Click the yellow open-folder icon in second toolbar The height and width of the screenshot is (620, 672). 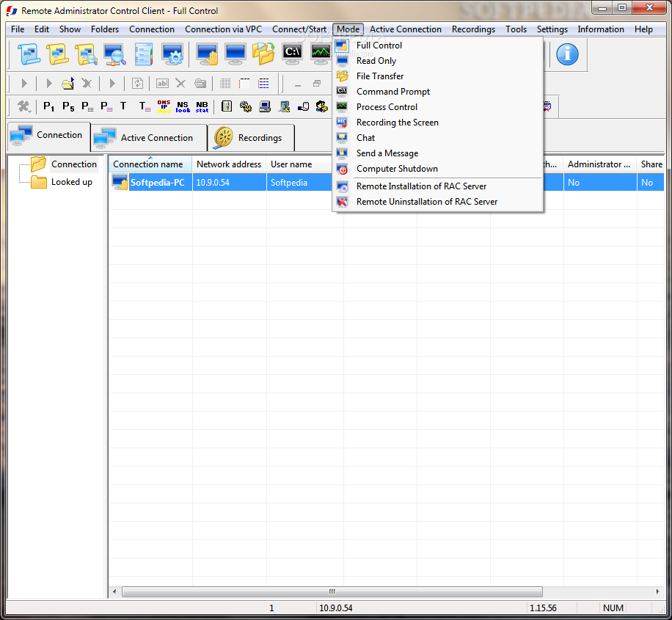pyautogui.click(x=67, y=83)
